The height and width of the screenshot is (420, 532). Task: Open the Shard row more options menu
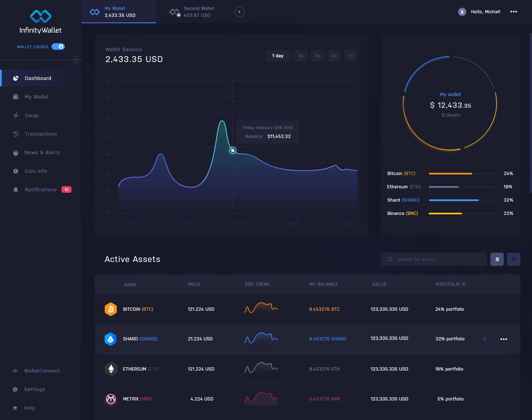click(504, 339)
